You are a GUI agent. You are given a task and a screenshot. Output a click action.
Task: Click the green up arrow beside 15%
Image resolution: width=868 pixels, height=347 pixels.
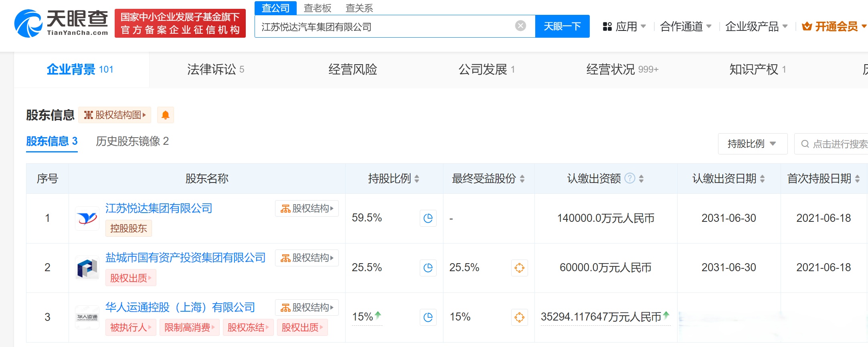[x=378, y=315]
